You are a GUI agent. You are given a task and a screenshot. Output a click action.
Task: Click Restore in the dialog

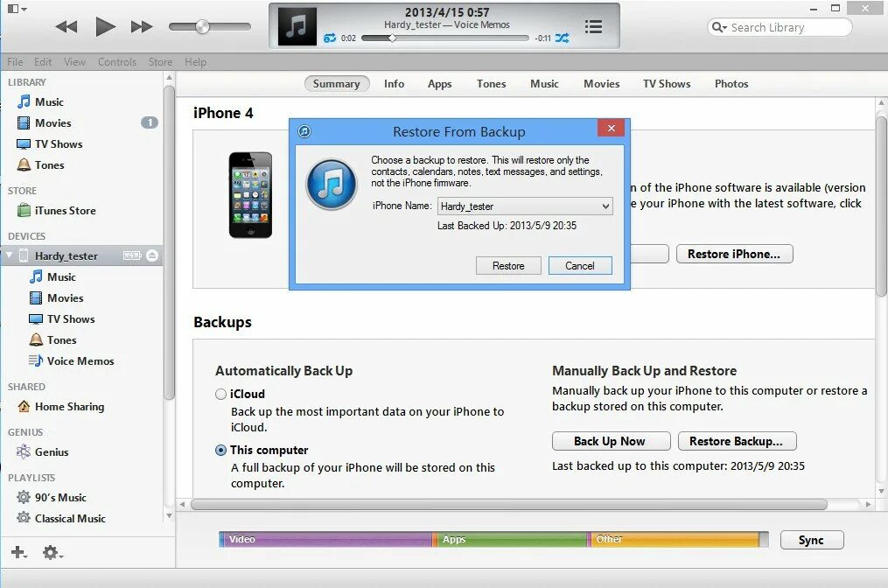(508, 266)
